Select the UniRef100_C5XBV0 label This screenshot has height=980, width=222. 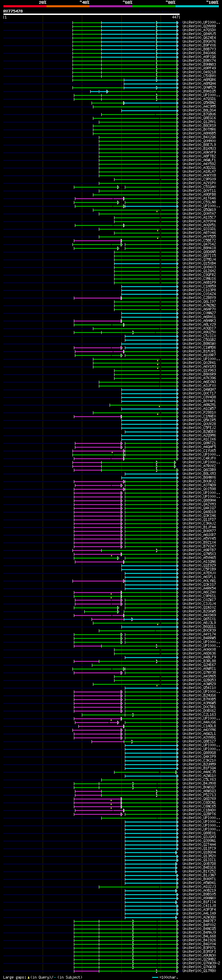point(199,76)
